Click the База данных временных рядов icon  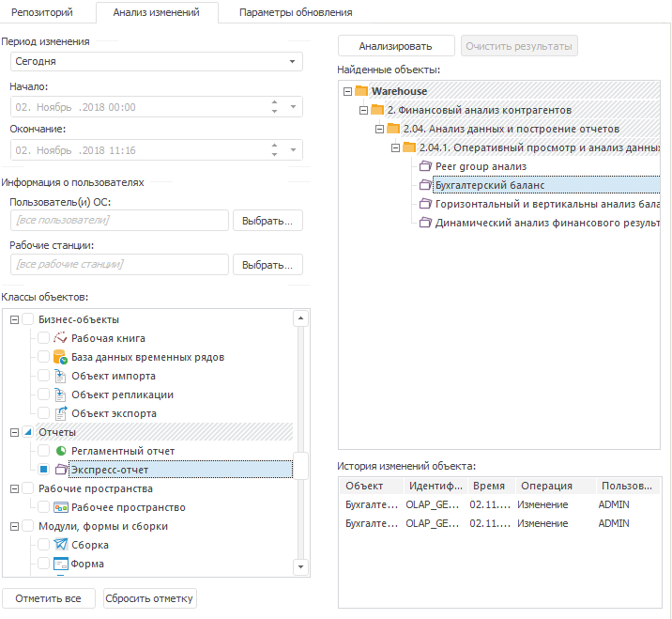click(x=61, y=357)
